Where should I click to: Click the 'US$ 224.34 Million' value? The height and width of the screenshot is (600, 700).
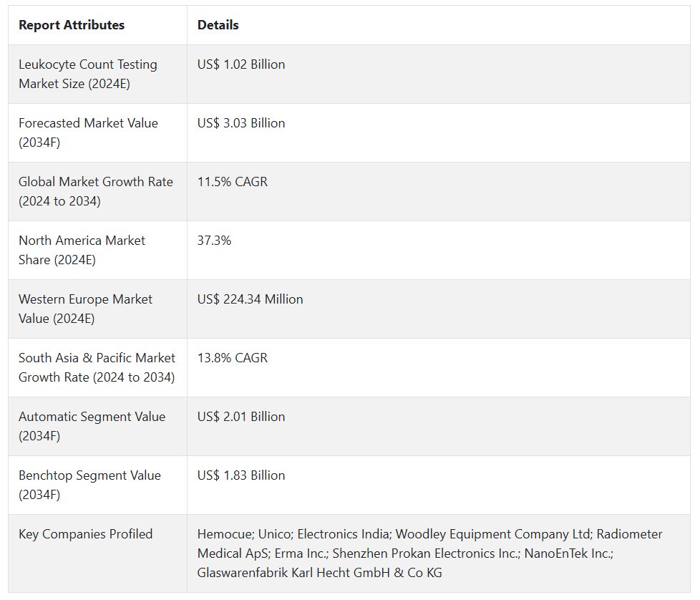(251, 299)
